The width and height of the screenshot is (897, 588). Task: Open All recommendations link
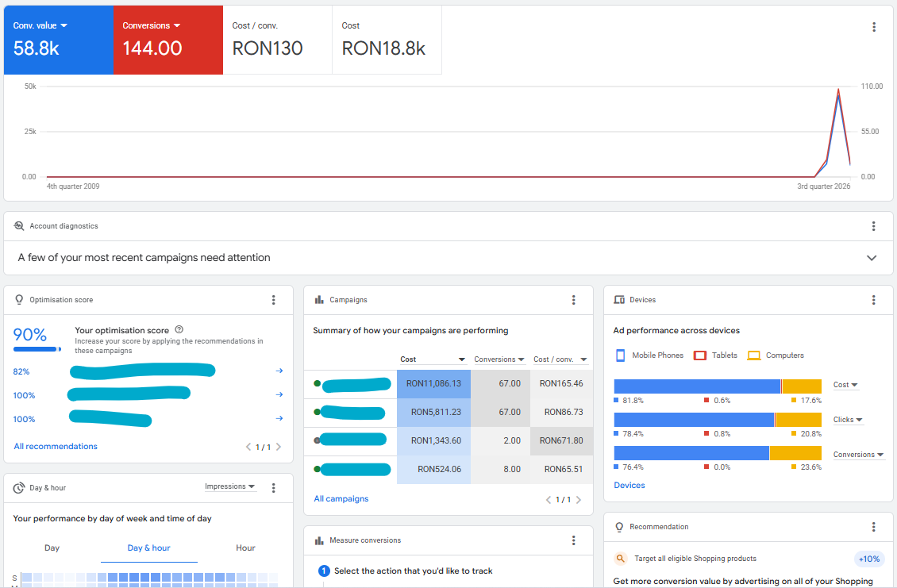56,446
